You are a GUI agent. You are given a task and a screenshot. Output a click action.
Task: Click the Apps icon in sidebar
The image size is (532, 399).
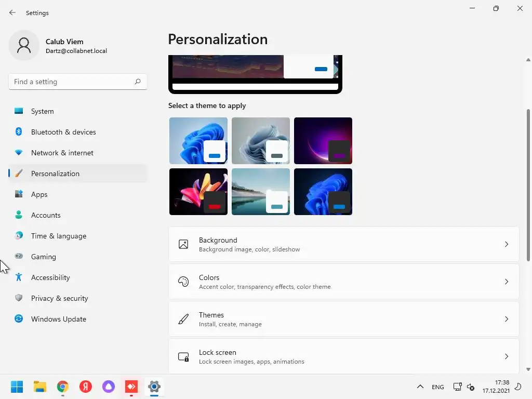[19, 194]
